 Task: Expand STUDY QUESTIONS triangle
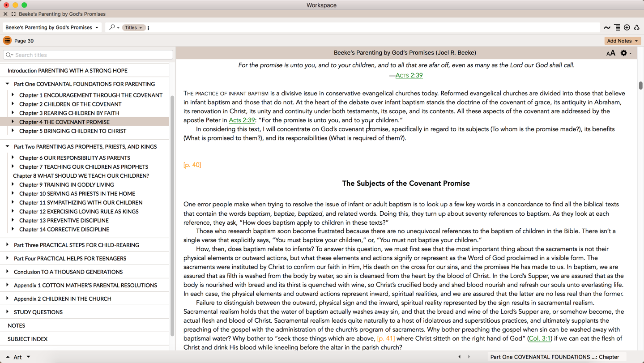tap(8, 312)
